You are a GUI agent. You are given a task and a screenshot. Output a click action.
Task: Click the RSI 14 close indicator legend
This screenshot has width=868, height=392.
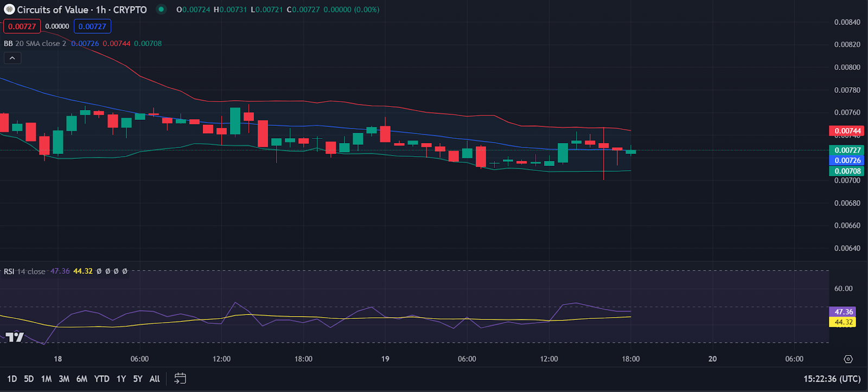point(24,271)
